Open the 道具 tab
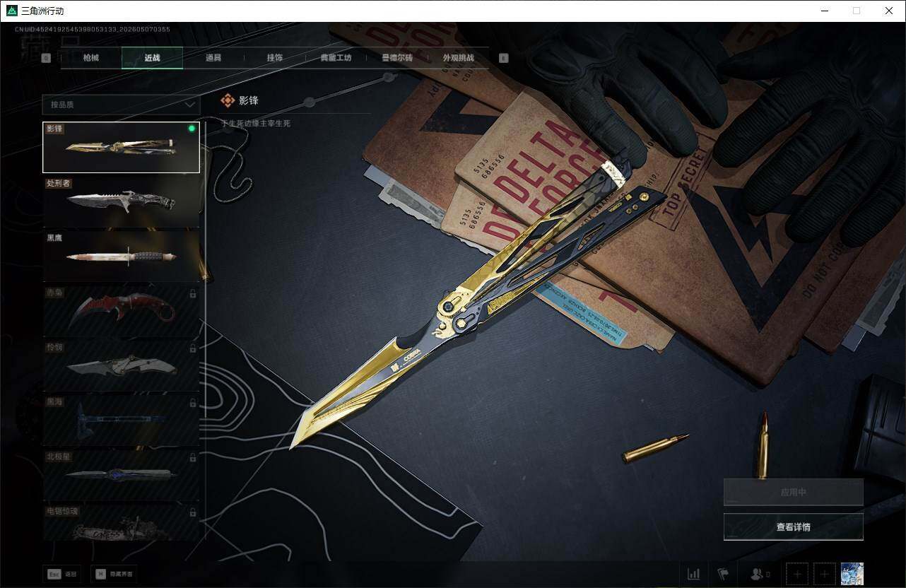The height and width of the screenshot is (588, 906). click(x=213, y=58)
